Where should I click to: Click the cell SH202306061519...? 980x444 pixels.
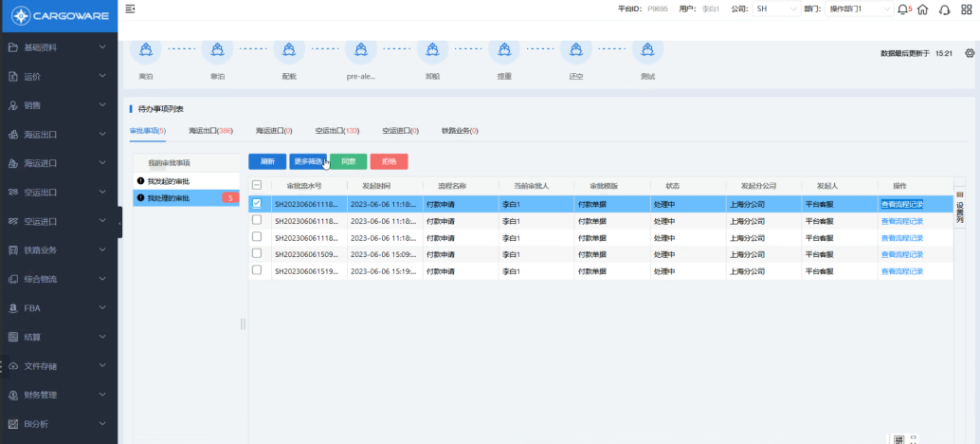(309, 271)
